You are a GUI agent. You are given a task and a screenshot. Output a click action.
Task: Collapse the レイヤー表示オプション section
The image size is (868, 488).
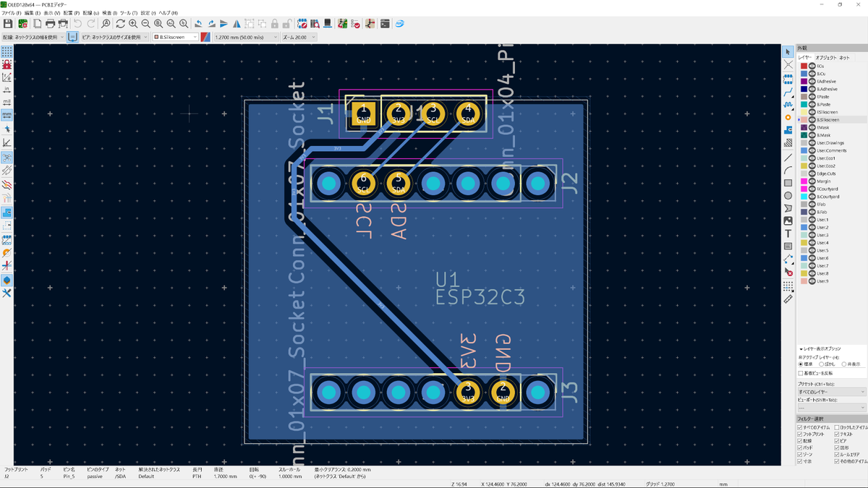tap(820, 348)
